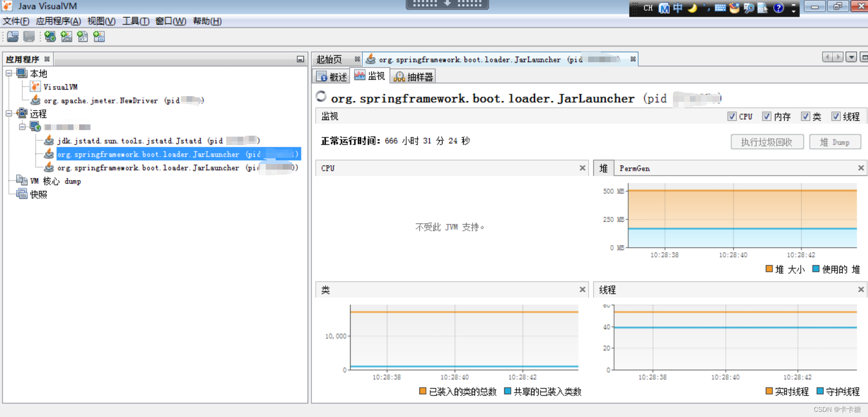Screen dimensions: 868x417
Task: Toggle the 类 classes checkbox
Action: click(x=805, y=116)
